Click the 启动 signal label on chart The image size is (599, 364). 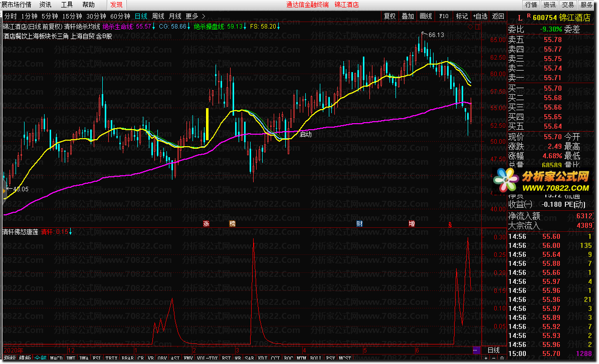coord(306,134)
